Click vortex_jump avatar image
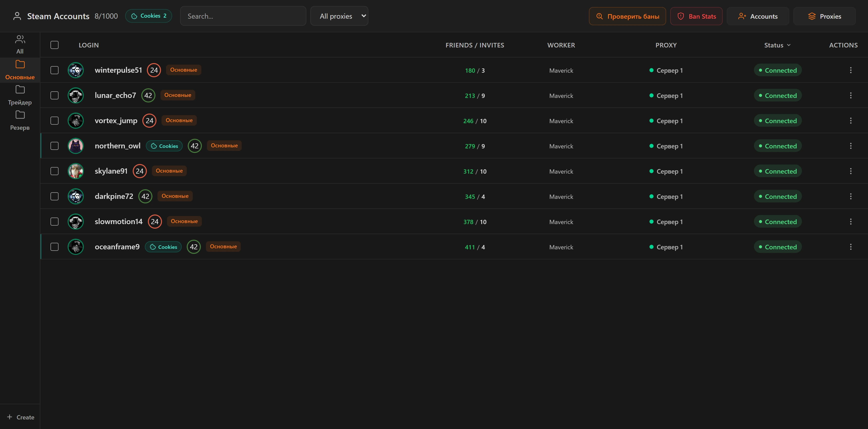 click(75, 121)
